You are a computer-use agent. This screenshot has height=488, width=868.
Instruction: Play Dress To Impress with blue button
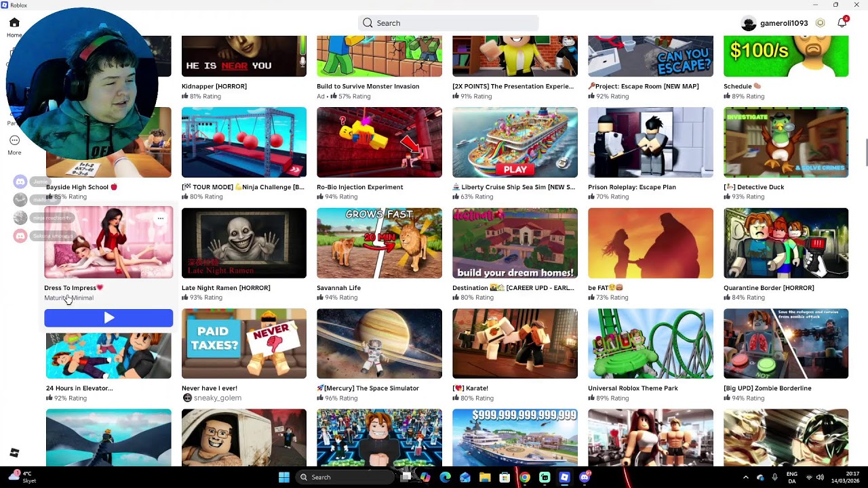pyautogui.click(x=108, y=318)
